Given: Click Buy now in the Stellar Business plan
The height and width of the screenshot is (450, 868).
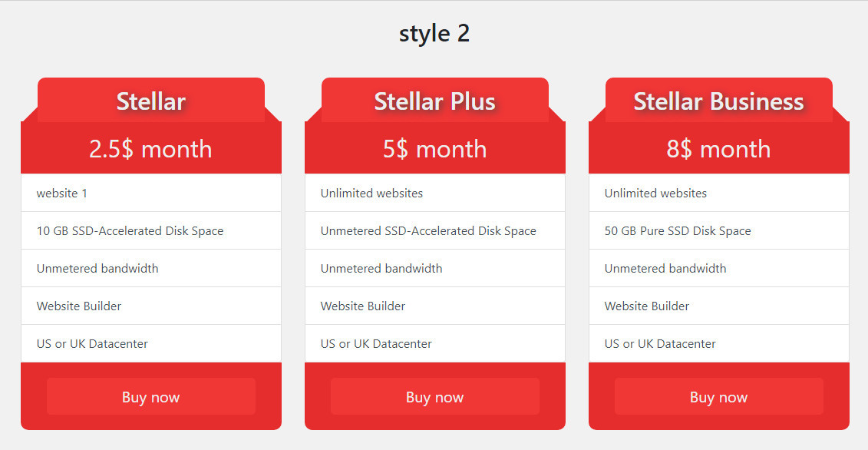Looking at the screenshot, I should pos(719,396).
